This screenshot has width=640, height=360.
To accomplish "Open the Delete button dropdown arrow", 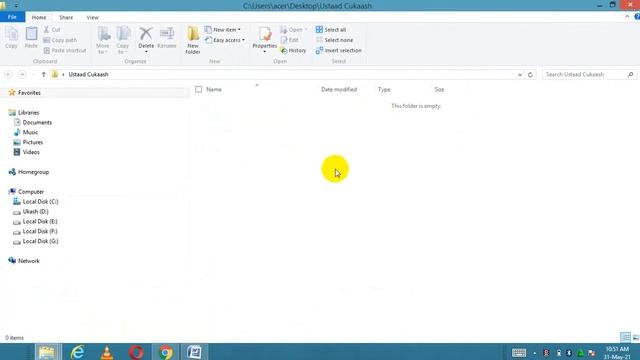I will coord(146,52).
